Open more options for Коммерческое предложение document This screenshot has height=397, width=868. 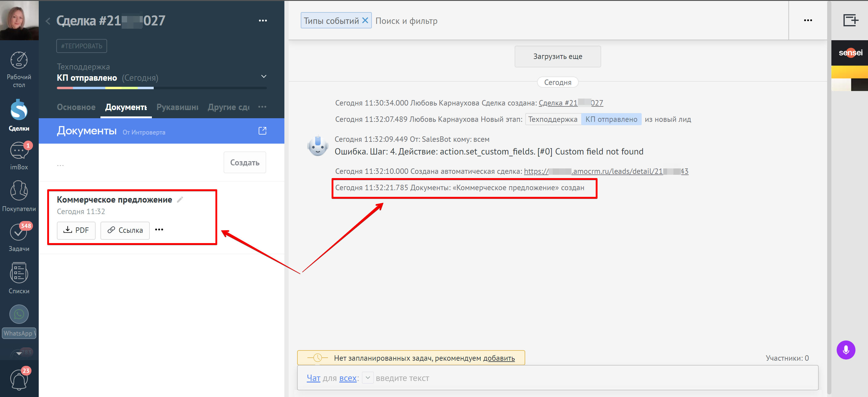tap(159, 230)
